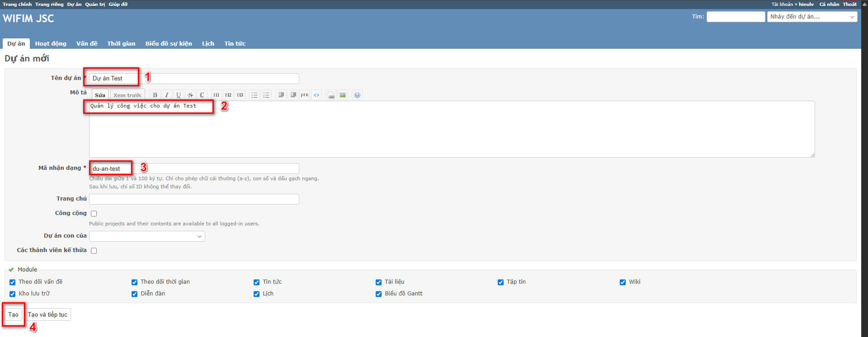This screenshot has width=868, height=337.
Task: Enable the Công cộng checkbox
Action: pyautogui.click(x=94, y=214)
